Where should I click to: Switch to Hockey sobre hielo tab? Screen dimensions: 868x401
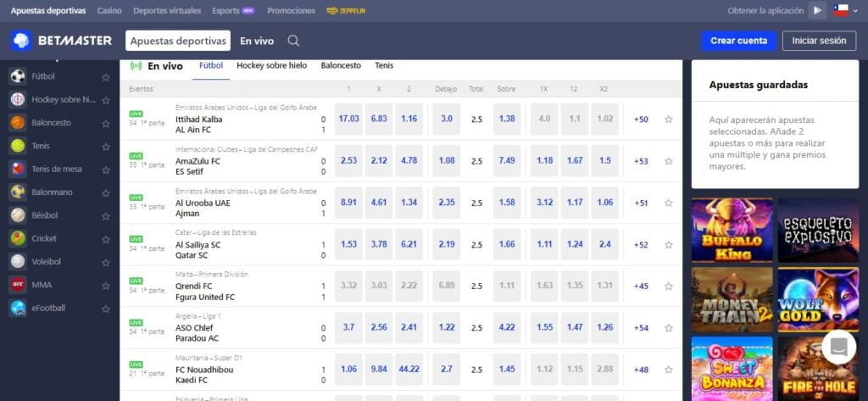271,65
